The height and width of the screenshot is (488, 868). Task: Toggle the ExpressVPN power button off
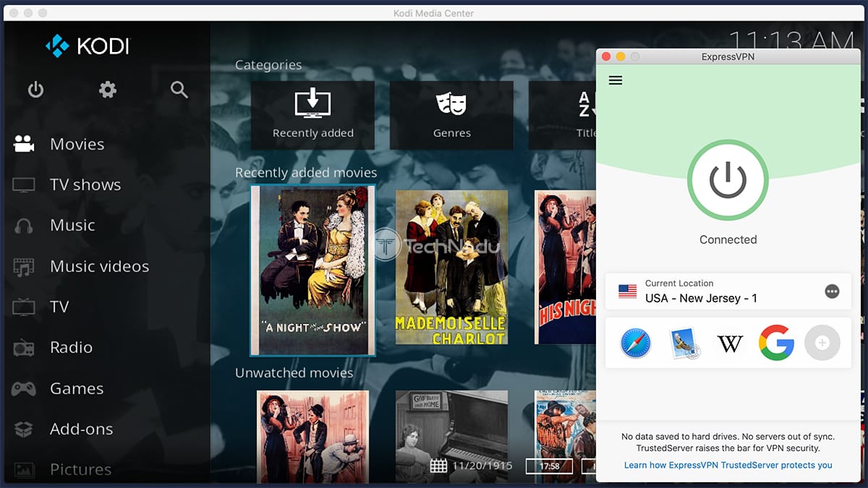point(728,180)
